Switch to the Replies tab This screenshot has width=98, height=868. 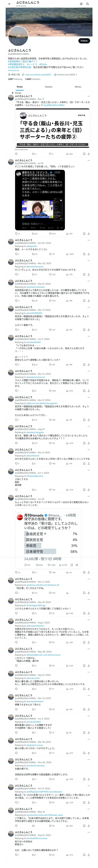pyautogui.click(x=49, y=87)
